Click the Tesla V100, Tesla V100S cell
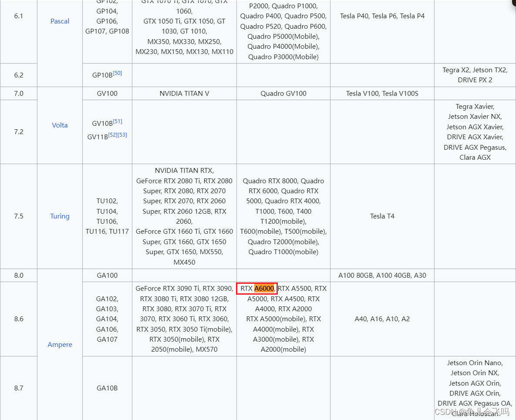The image size is (516, 420). click(x=382, y=94)
